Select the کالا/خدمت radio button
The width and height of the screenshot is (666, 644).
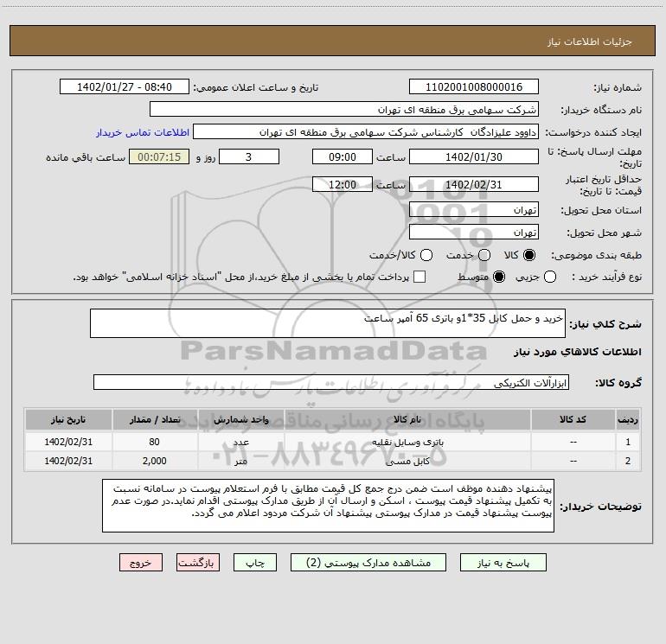coord(426,255)
